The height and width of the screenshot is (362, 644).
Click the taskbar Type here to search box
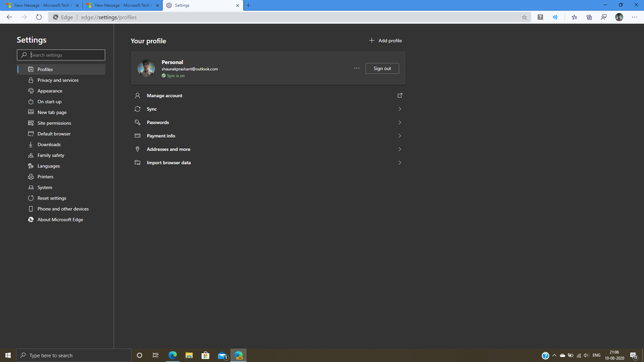pyautogui.click(x=74, y=356)
